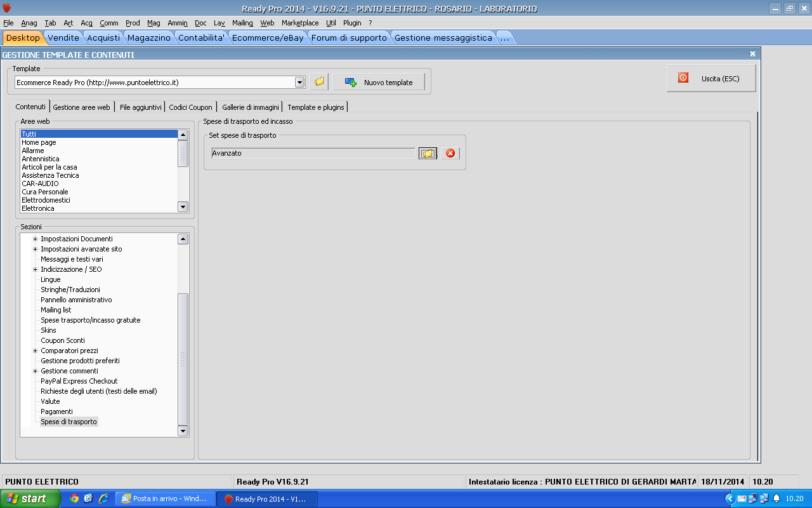Open the File menu
This screenshot has width=812, height=508.
[8, 23]
